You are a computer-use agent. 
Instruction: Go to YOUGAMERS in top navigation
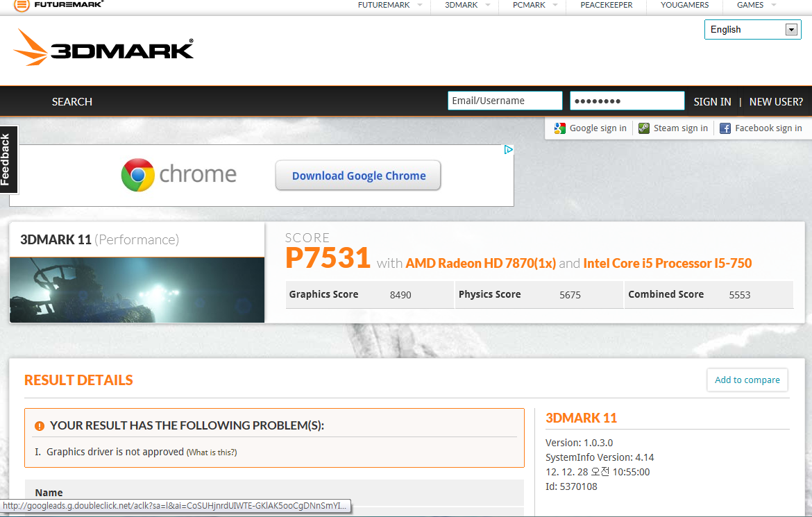click(x=684, y=5)
